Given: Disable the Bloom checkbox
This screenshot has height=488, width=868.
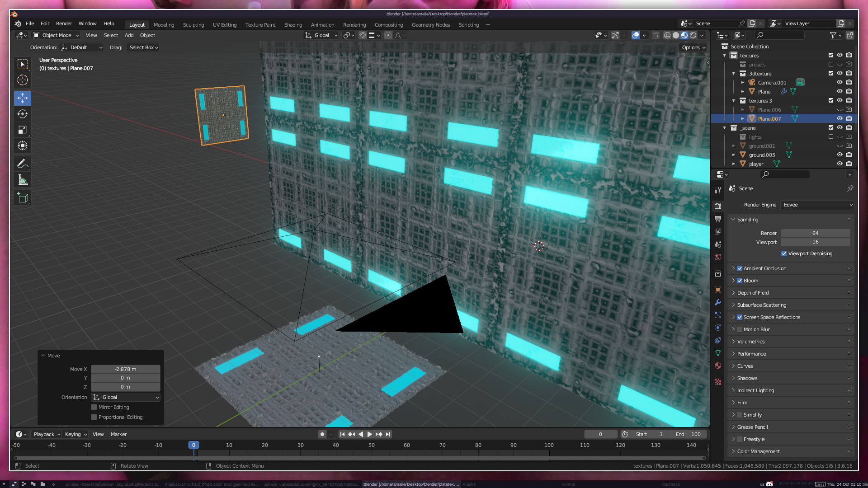Looking at the screenshot, I should click(x=740, y=281).
